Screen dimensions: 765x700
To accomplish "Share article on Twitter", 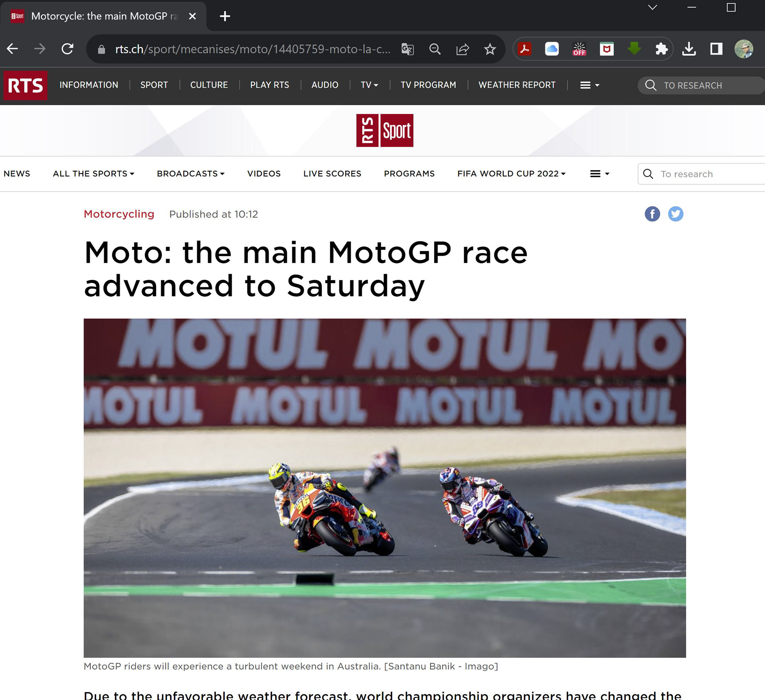I will [x=675, y=214].
